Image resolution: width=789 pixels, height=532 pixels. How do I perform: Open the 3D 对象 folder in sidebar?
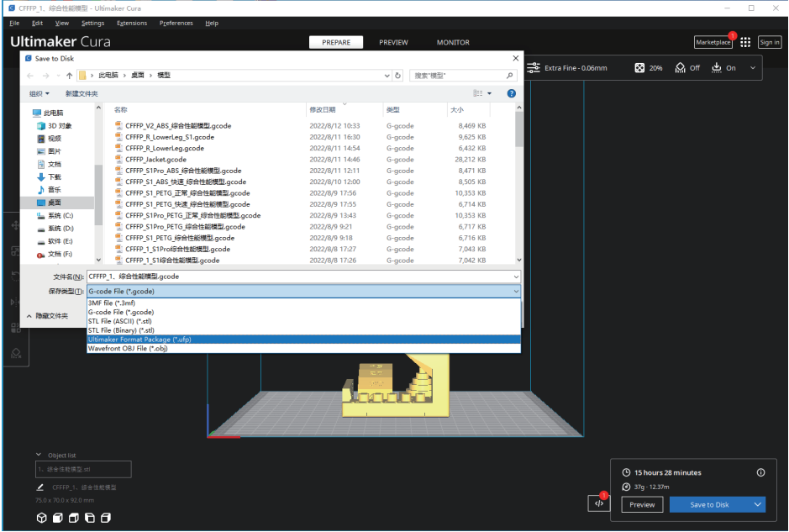(x=54, y=126)
